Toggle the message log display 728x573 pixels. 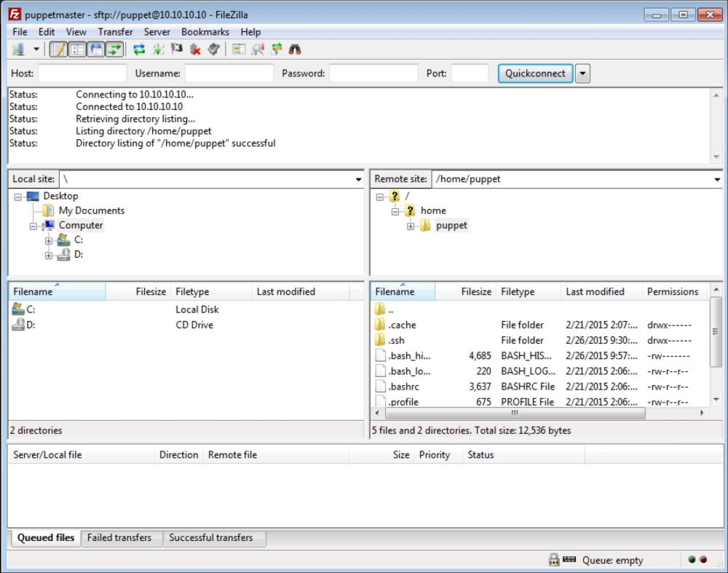(x=58, y=50)
